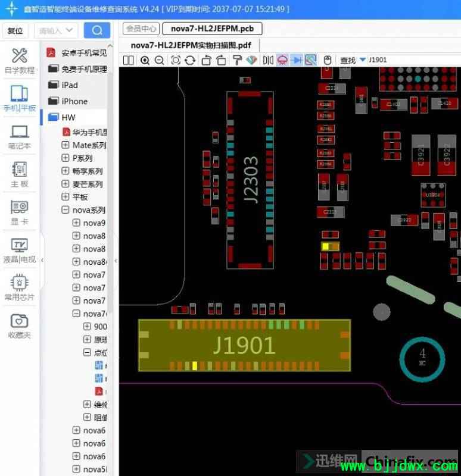Screen dimensions: 461x476
Task: Toggle the red net highlight icon
Action: [x=283, y=60]
